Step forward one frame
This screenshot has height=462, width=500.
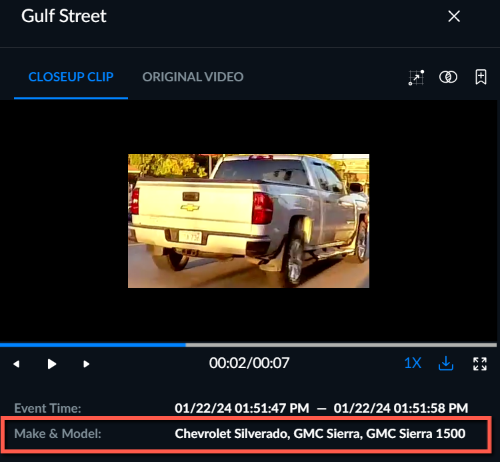(x=86, y=364)
